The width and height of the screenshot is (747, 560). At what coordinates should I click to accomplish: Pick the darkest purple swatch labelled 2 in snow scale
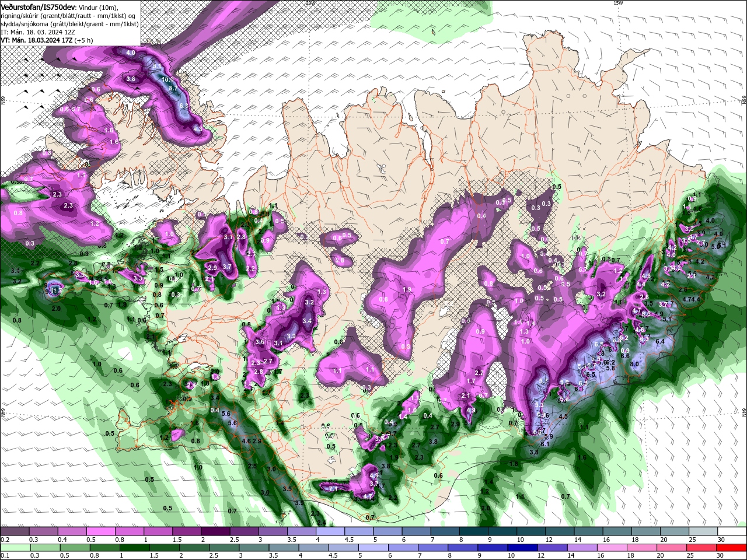(215, 531)
